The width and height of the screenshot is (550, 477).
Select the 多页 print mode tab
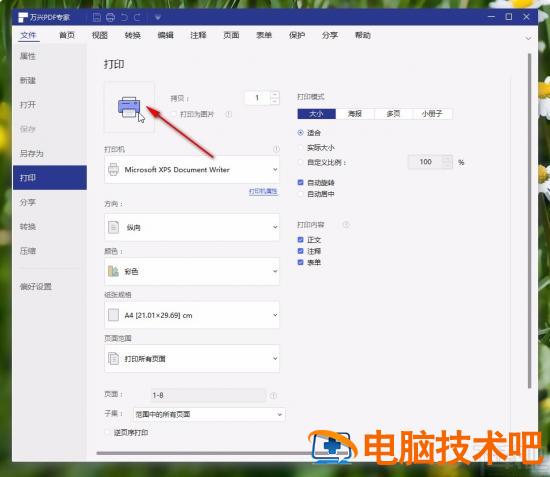[394, 114]
